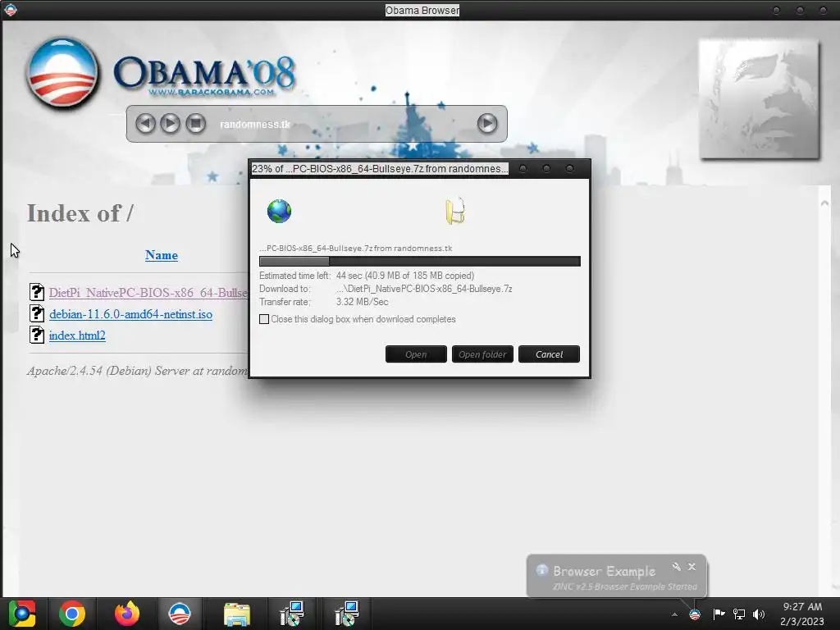Screen dimensions: 840x630
Task: Click the Apache server footer text
Action: (137, 371)
